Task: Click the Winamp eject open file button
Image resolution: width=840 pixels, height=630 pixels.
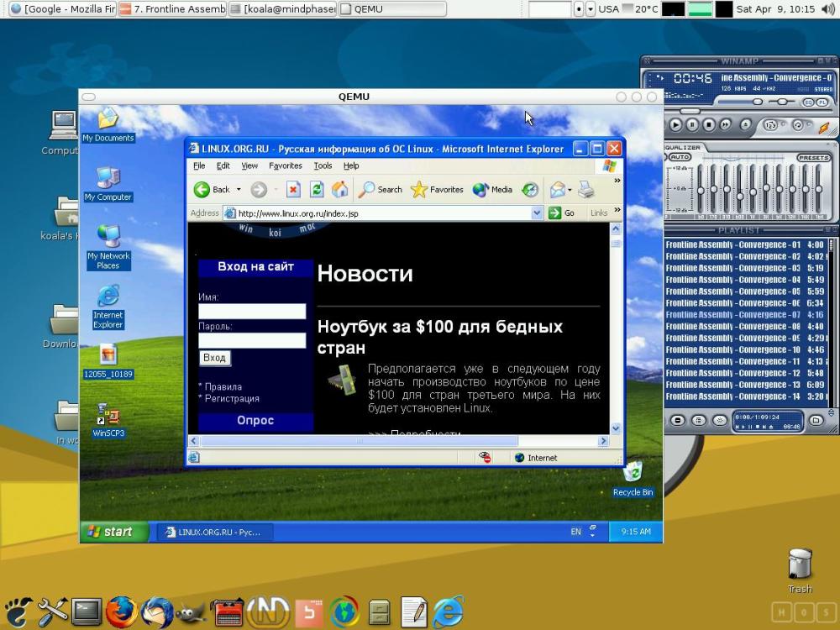Action: (745, 125)
